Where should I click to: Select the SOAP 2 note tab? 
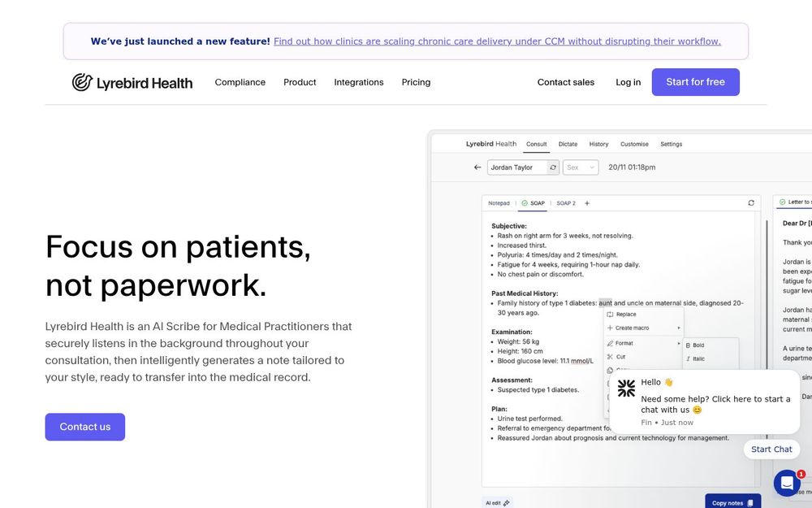[x=566, y=203]
